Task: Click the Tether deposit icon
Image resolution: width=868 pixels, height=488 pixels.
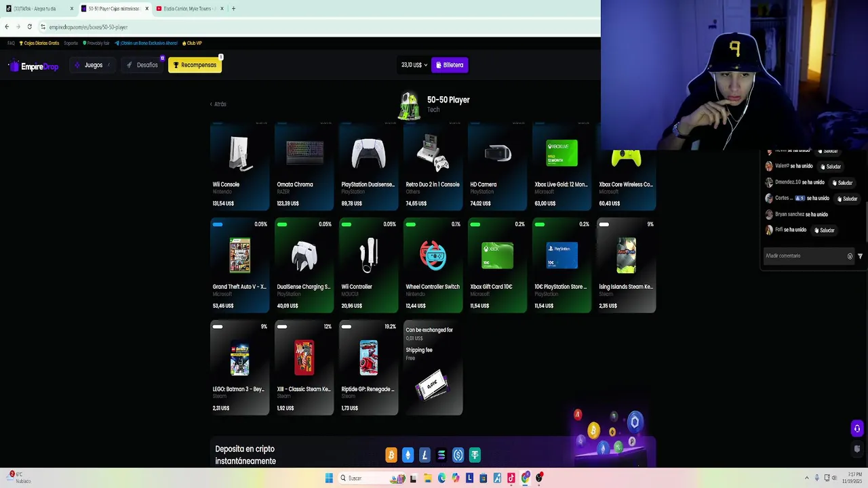Action: pos(475,455)
